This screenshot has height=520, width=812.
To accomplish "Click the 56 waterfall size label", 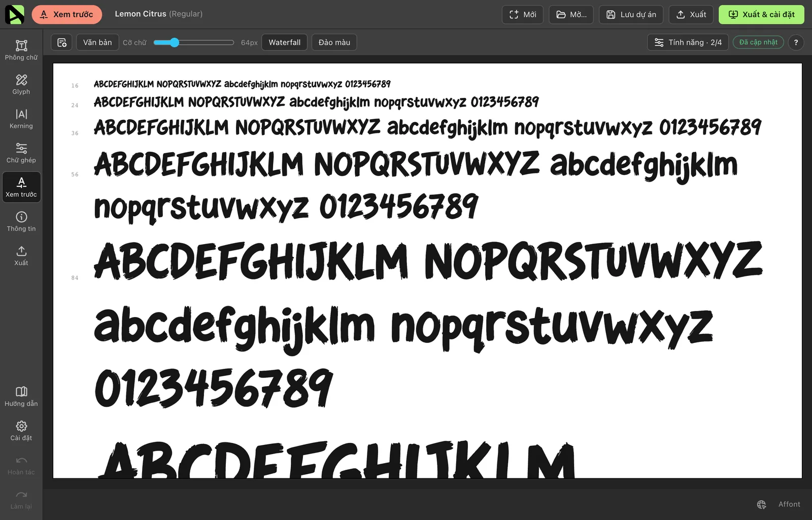I will [x=75, y=175].
